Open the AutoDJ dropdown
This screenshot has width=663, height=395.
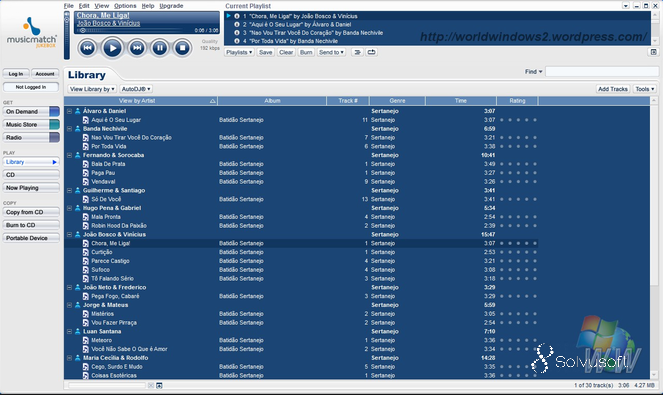tap(136, 89)
